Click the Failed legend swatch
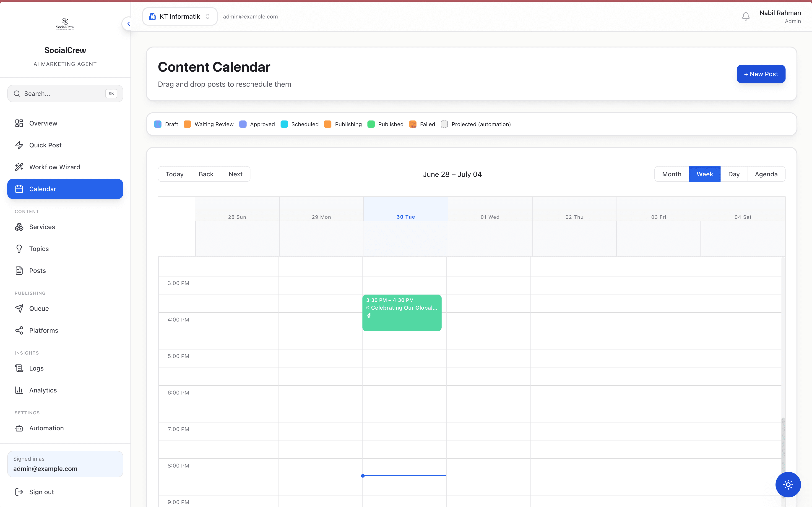This screenshot has height=507, width=812. [x=413, y=124]
